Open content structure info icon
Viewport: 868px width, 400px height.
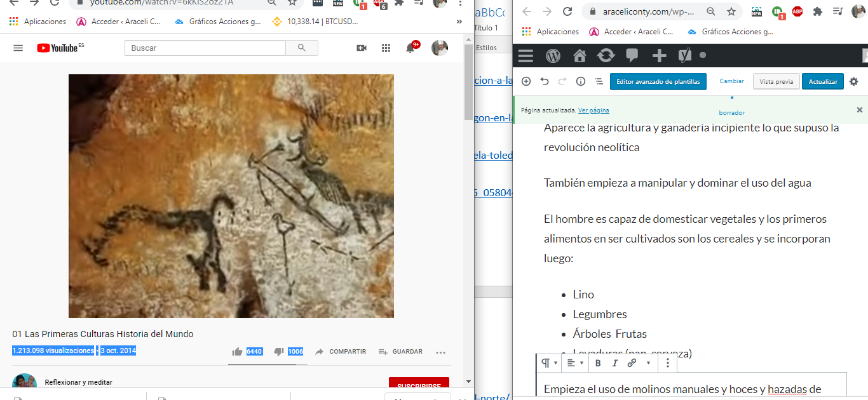tap(580, 81)
